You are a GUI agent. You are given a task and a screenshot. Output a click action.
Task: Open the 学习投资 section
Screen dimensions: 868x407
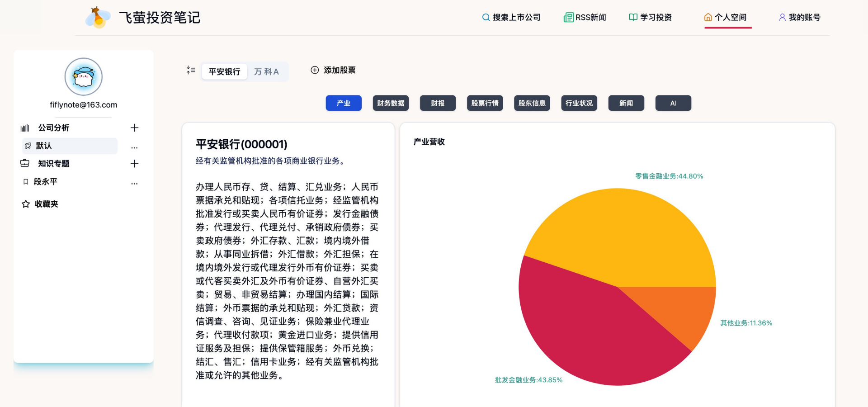(x=650, y=17)
